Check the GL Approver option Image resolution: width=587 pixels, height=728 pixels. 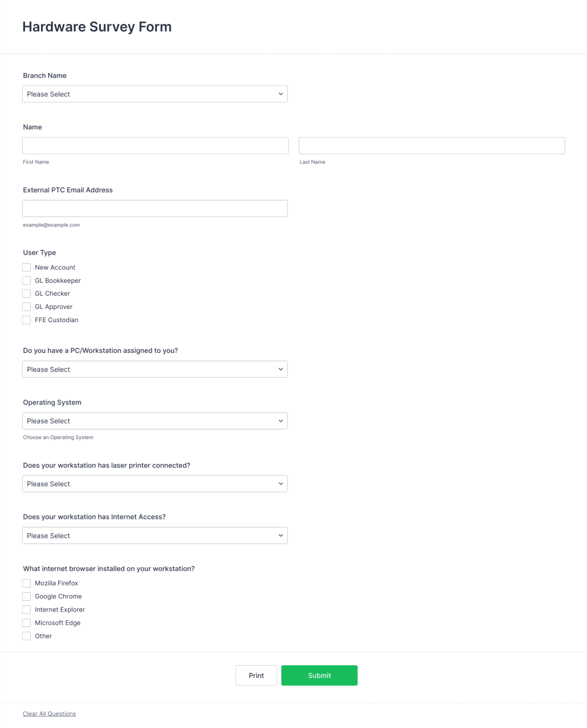coord(26,306)
